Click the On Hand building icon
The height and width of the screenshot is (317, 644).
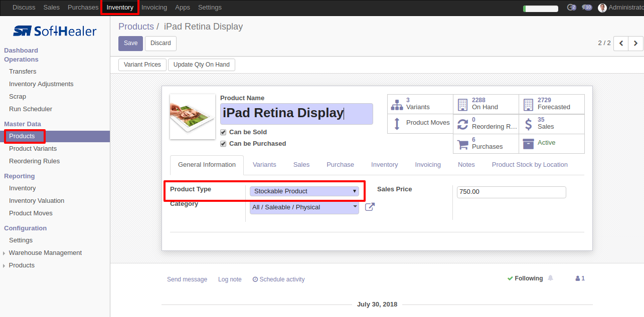[x=462, y=104]
